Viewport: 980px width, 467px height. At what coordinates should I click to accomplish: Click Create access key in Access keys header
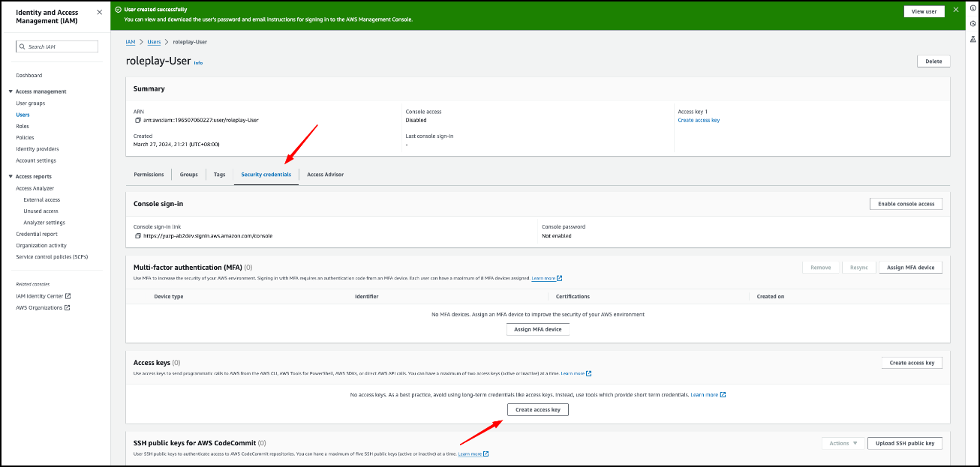(x=912, y=363)
